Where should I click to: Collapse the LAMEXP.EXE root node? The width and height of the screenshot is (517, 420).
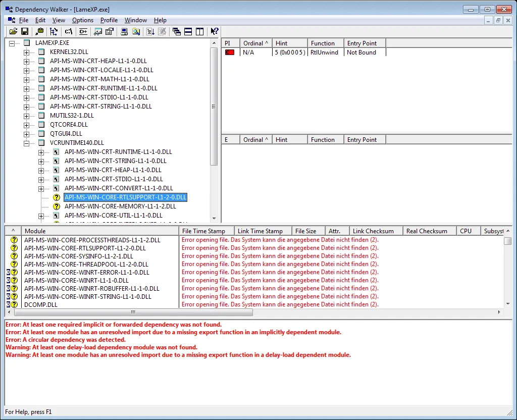[x=12, y=43]
